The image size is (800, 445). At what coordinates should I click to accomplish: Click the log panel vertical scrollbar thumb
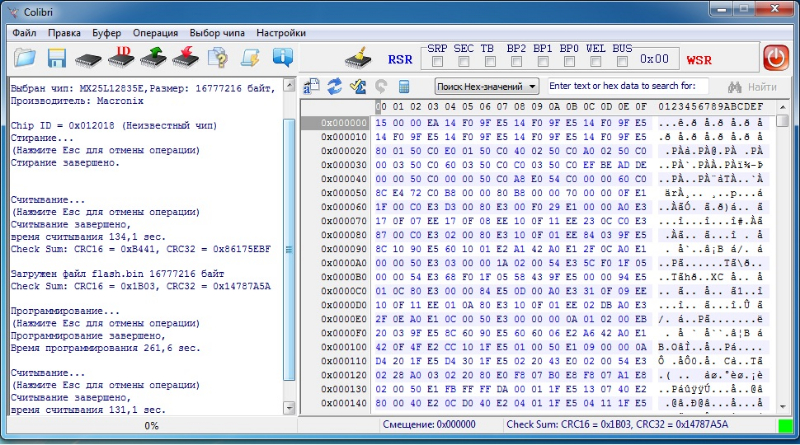[x=289, y=250]
